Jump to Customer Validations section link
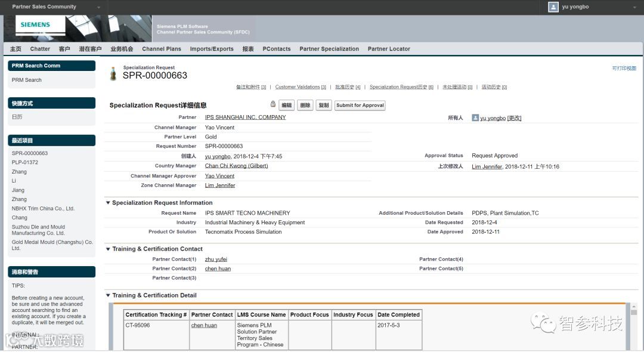The width and height of the screenshot is (644, 352). 301,87
